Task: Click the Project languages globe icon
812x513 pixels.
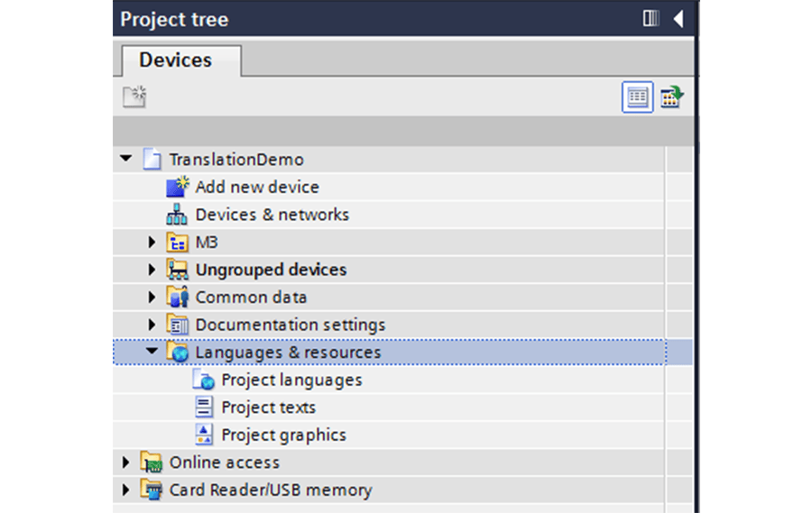Action: pyautogui.click(x=204, y=380)
